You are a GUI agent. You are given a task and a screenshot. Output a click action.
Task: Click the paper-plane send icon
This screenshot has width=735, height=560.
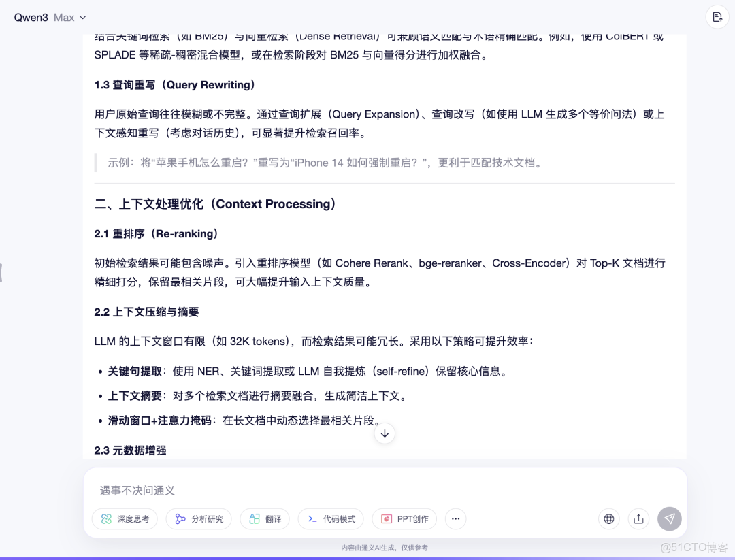pos(670,518)
